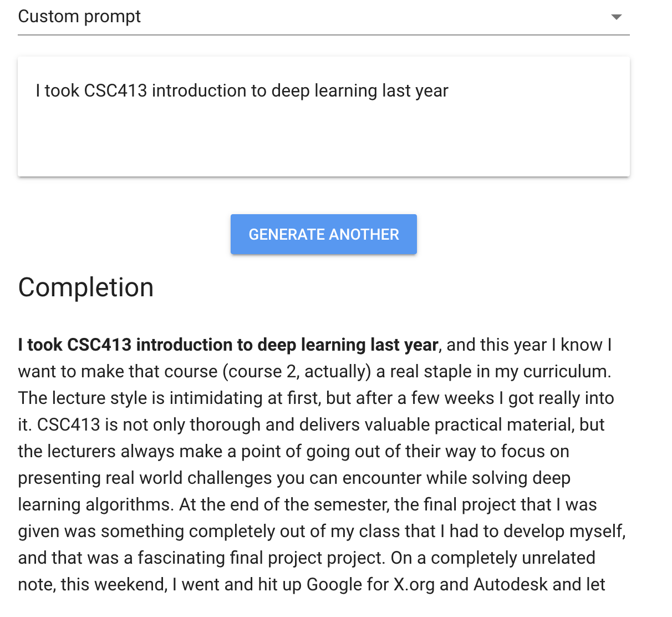Click the line starting 'given was something'
672x617 pixels.
(322, 531)
